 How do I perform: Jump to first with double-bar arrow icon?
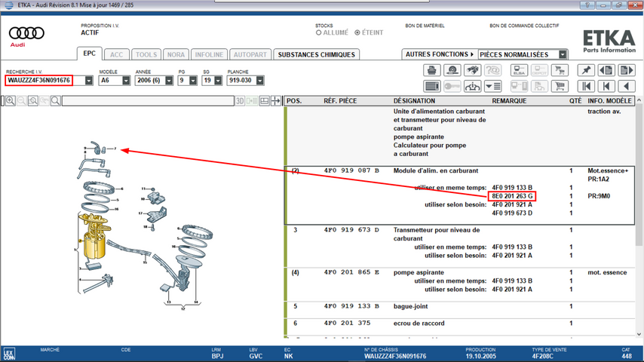click(586, 86)
